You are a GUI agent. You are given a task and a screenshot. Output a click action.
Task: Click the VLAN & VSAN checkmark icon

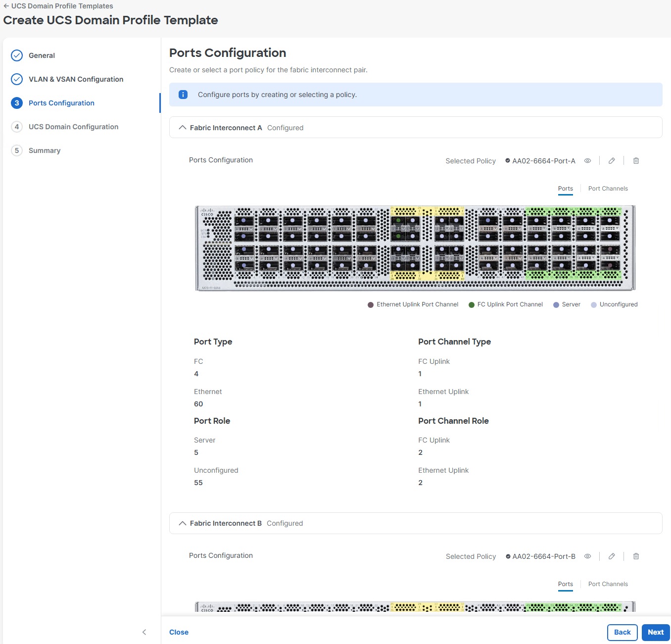[x=17, y=79]
